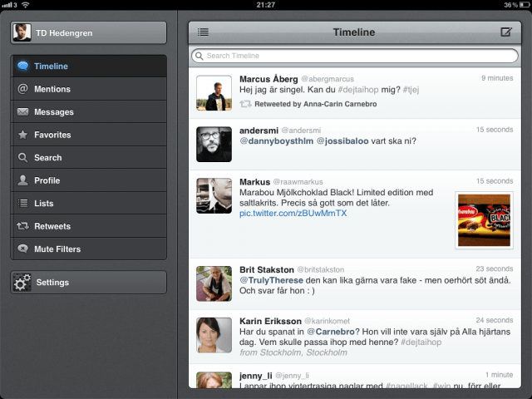Open the @dannyboysthlm mention
This screenshot has height=399, width=532.
277,140
